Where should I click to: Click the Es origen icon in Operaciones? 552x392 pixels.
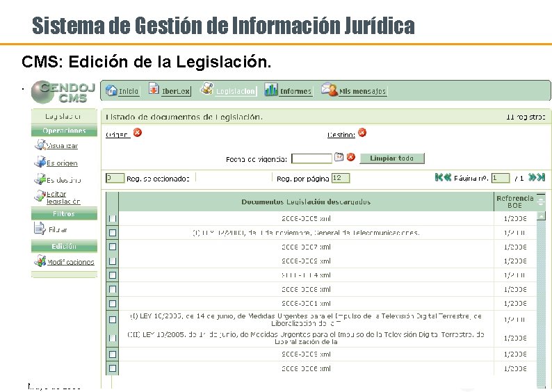pos(40,162)
